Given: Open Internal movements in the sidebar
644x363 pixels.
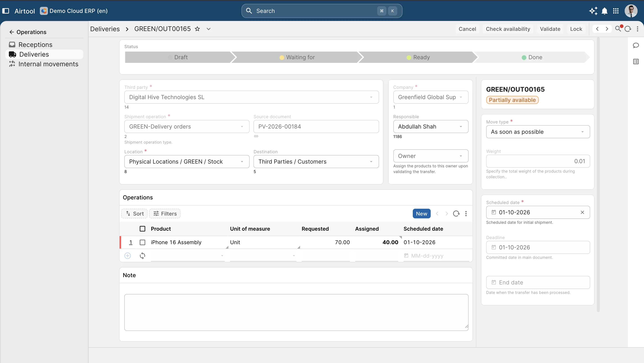Looking at the screenshot, I should tap(44, 64).
